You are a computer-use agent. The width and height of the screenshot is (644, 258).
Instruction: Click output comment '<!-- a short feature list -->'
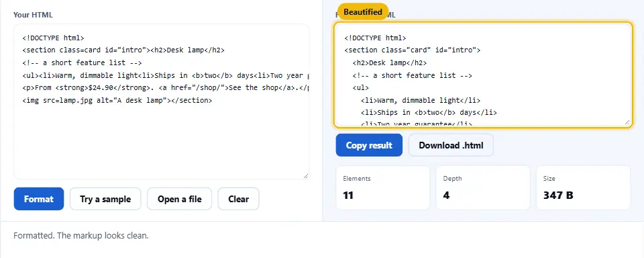coord(413,75)
